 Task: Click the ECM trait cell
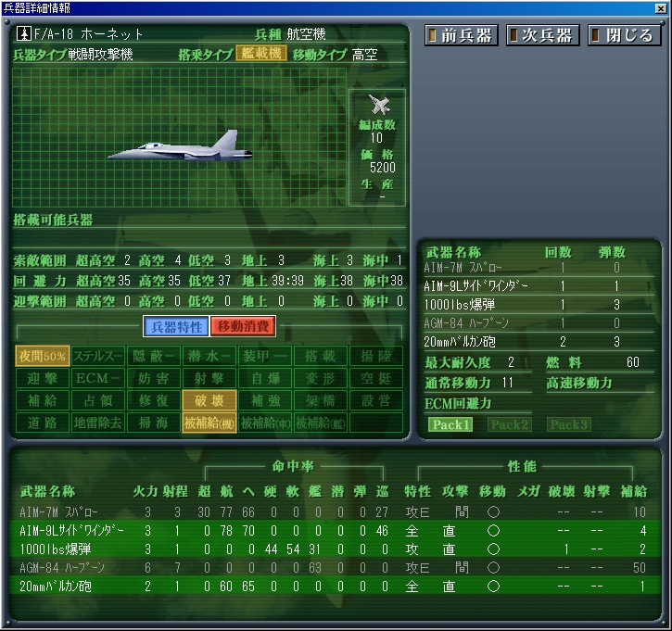pos(98,378)
